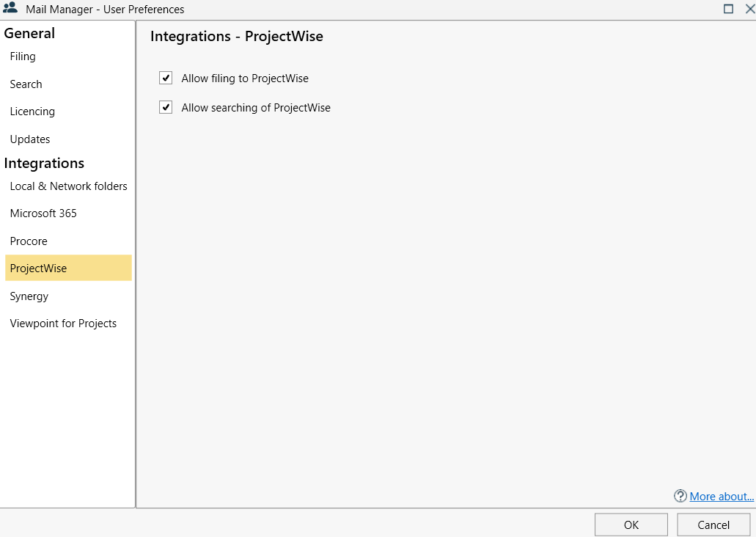
Task: Click the Mail Manager title bar icon
Action: [10, 9]
